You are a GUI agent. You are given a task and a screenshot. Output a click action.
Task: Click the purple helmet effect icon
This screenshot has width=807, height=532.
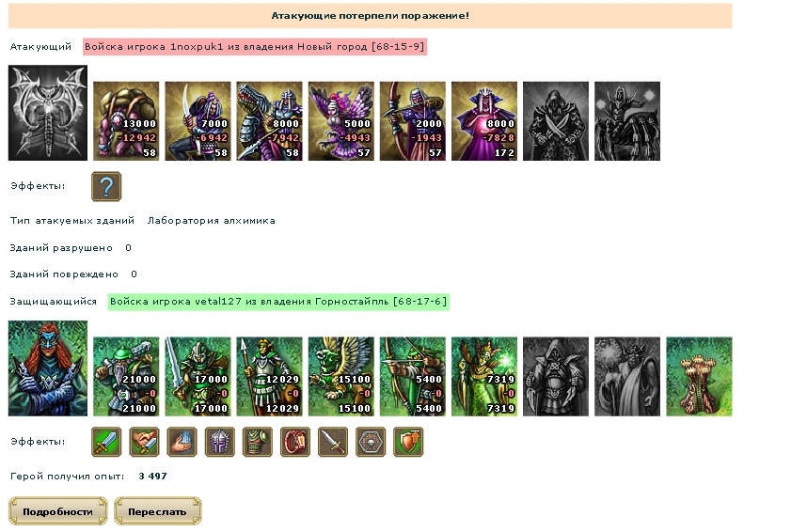coord(220,442)
